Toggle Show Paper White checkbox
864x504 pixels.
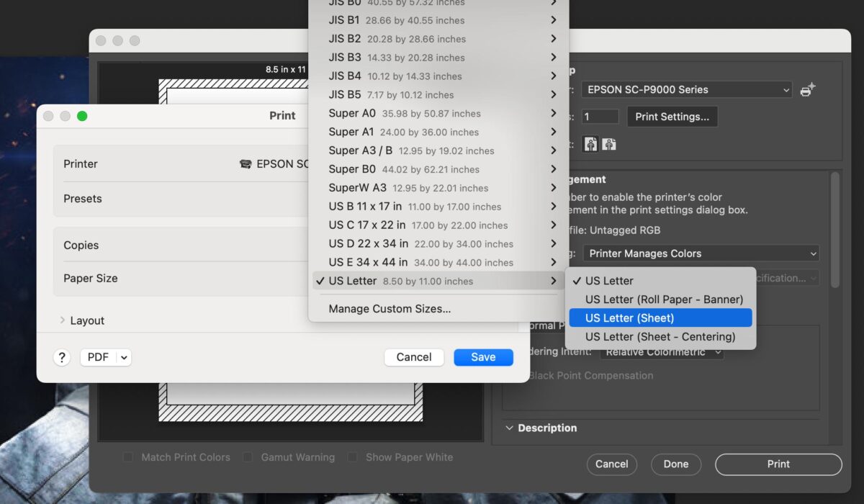[352, 457]
